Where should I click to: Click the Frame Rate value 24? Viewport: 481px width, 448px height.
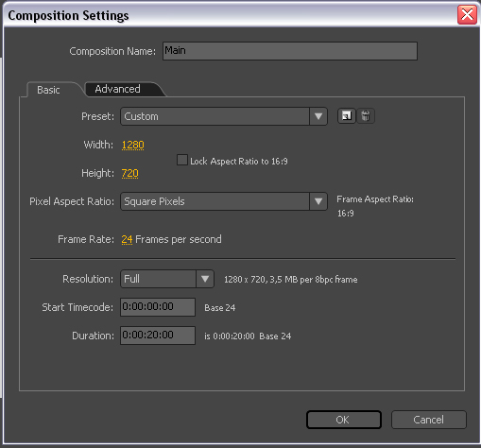(127, 239)
